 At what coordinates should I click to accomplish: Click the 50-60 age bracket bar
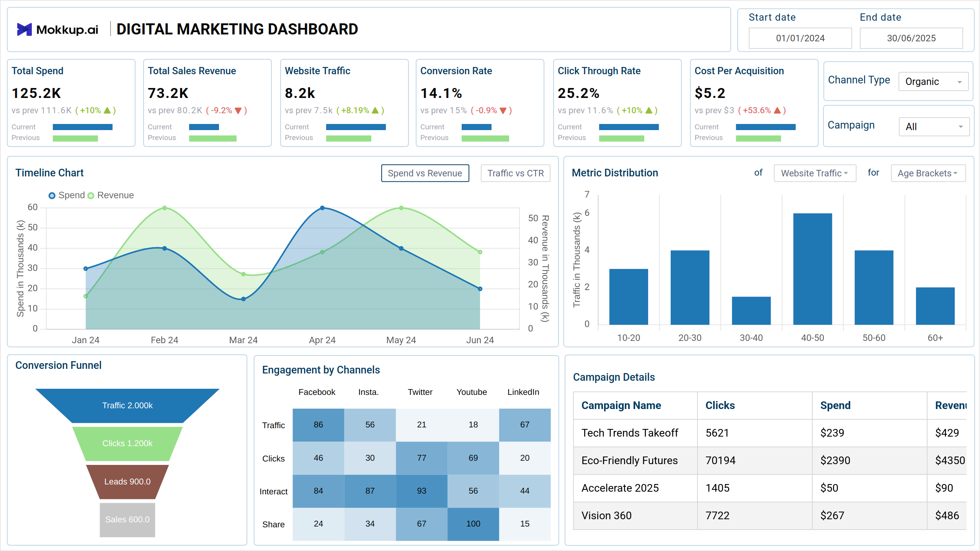tap(874, 288)
